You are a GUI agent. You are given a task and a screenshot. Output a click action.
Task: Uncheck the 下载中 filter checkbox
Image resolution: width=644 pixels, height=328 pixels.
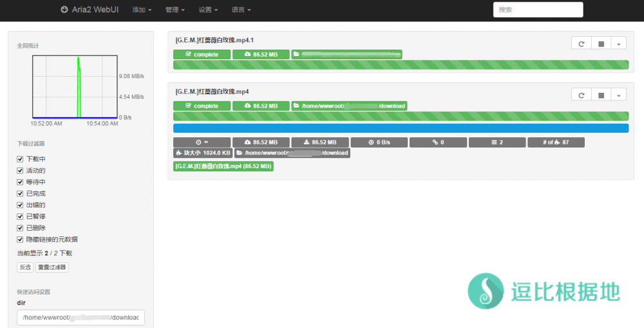coord(20,159)
